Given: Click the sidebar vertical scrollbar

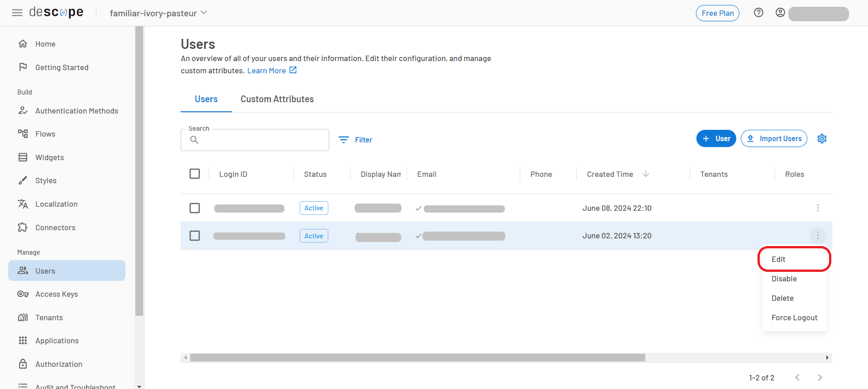Looking at the screenshot, I should pyautogui.click(x=139, y=171).
